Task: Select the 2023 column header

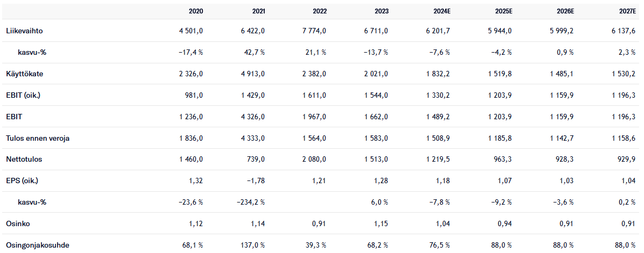Action: 381,11
